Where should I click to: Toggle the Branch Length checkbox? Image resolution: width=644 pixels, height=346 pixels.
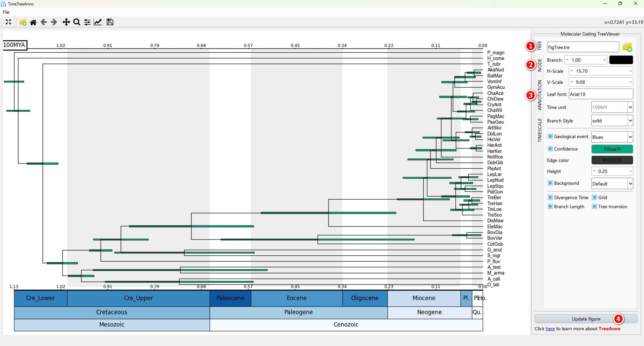click(550, 206)
